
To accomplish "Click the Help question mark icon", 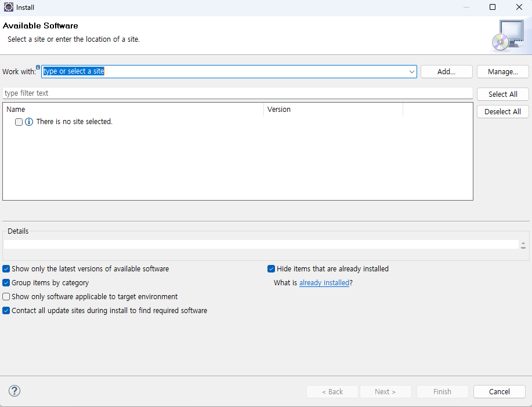I will (x=15, y=391).
